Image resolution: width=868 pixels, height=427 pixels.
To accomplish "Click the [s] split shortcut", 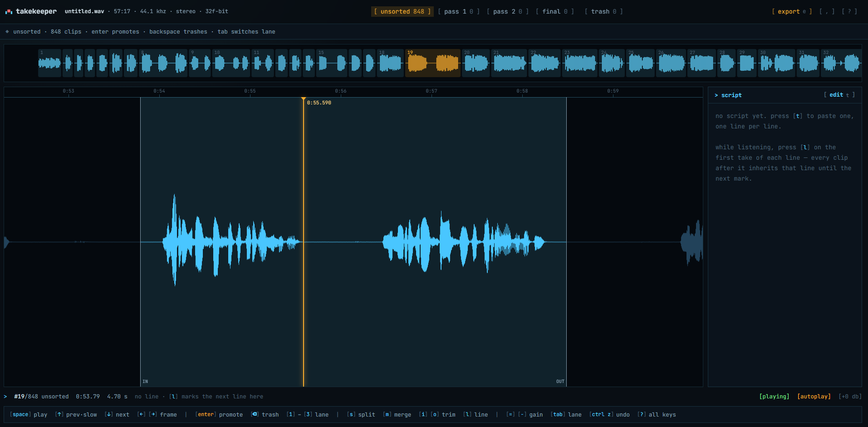I will [x=361, y=415].
